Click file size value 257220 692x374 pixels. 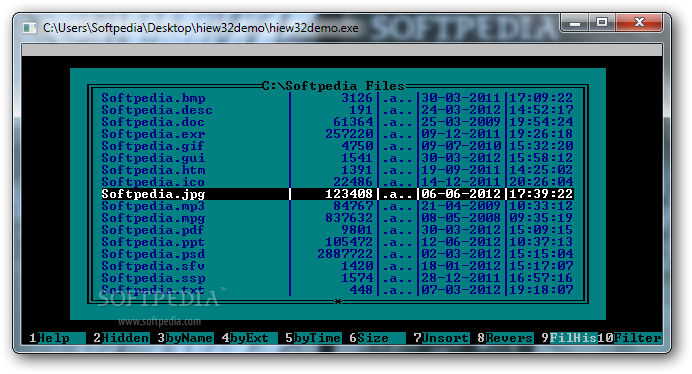[x=349, y=134]
